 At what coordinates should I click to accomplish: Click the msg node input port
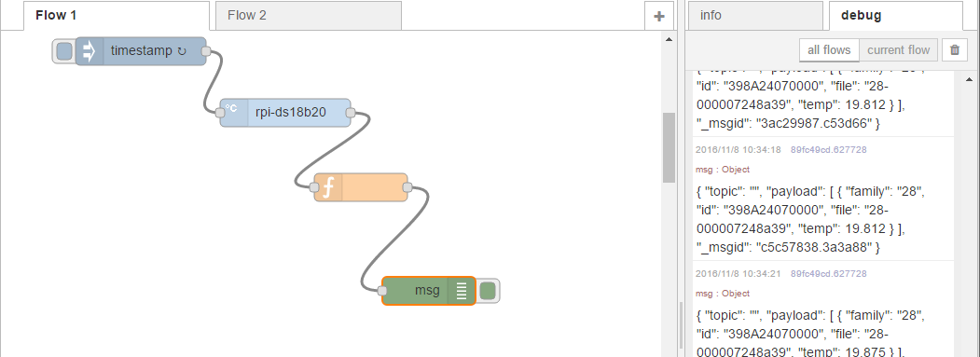382,291
